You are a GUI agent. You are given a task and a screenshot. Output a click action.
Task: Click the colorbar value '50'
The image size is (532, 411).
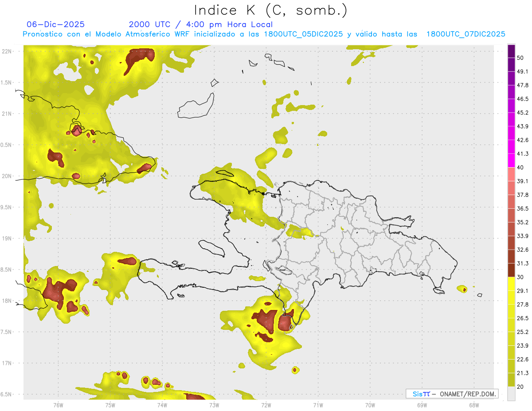click(x=521, y=58)
